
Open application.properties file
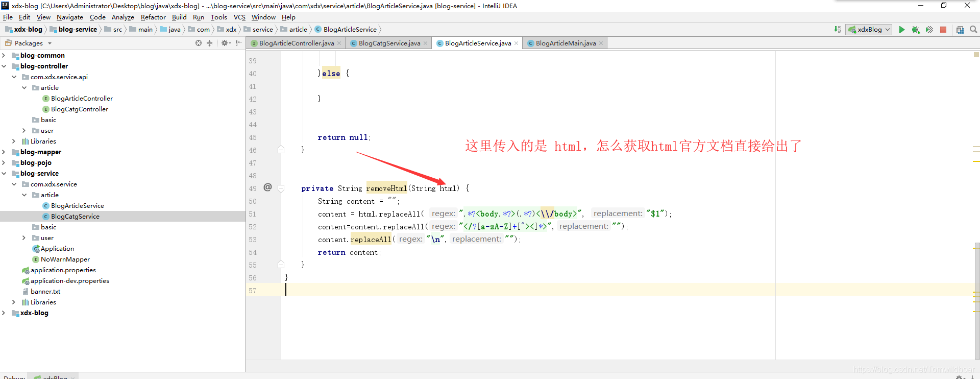63,270
